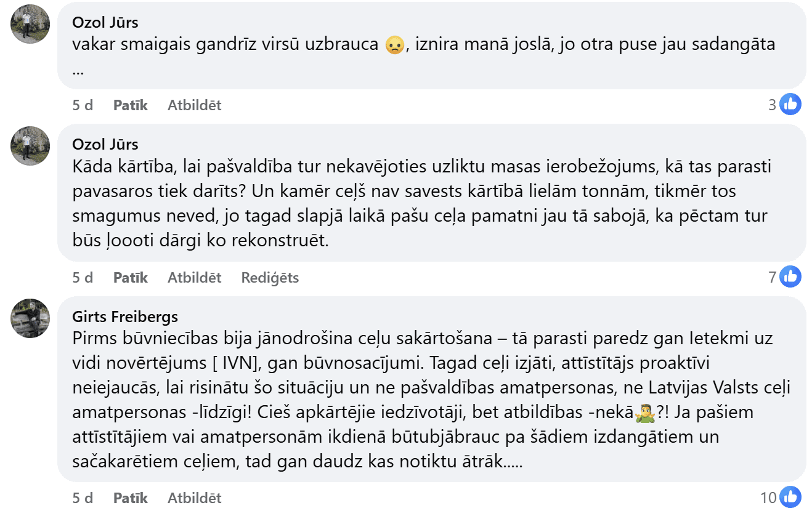Click the like reaction icon showing 3 likes
The height and width of the screenshot is (516, 812).
[x=790, y=105]
